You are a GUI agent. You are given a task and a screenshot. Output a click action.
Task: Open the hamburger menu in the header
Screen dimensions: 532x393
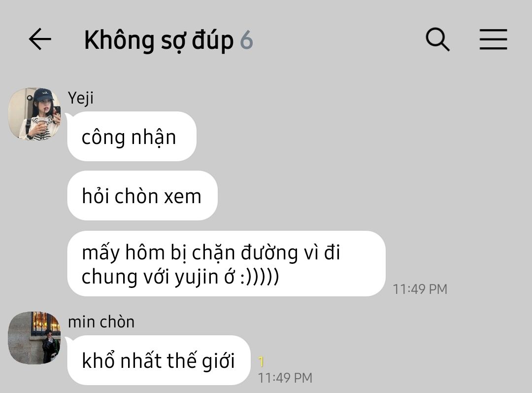(493, 39)
